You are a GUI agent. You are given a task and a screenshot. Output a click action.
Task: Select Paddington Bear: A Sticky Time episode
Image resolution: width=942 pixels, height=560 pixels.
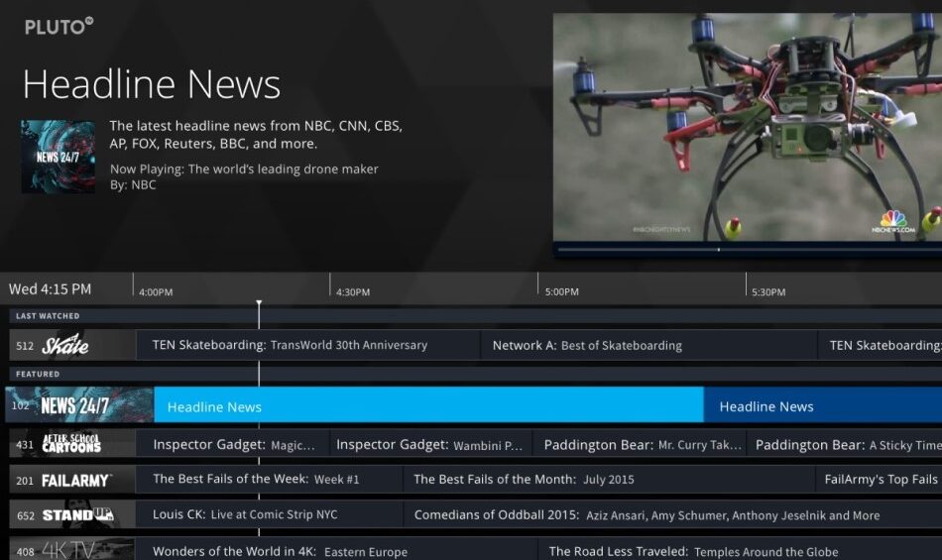point(845,444)
